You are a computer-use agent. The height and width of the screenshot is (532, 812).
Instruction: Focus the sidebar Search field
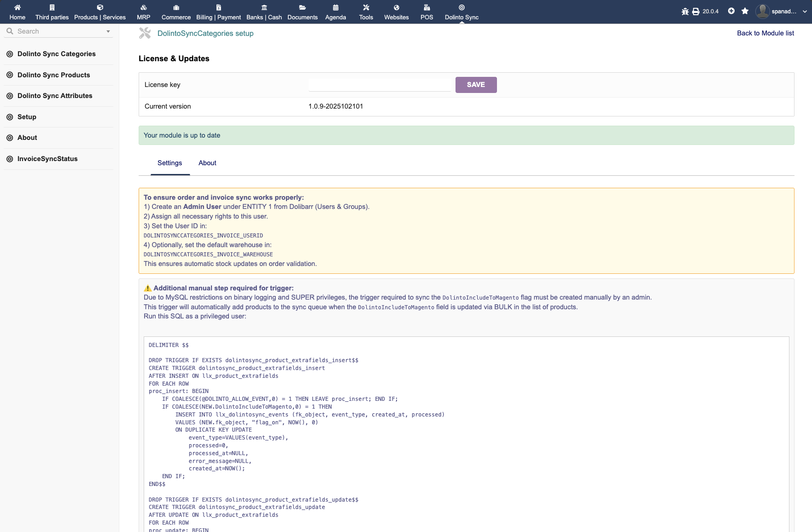(59, 31)
